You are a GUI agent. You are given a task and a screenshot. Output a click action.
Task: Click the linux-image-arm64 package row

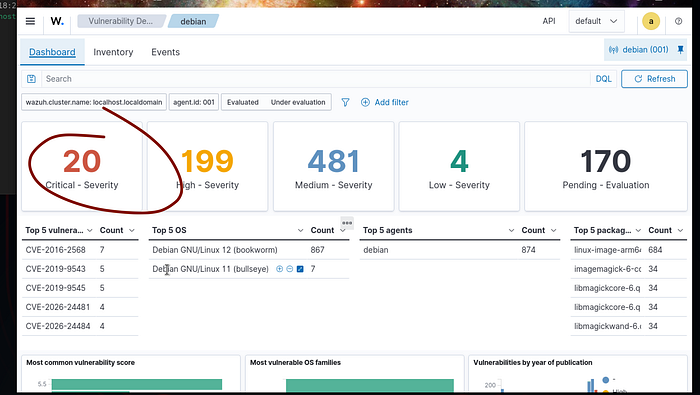629,250
